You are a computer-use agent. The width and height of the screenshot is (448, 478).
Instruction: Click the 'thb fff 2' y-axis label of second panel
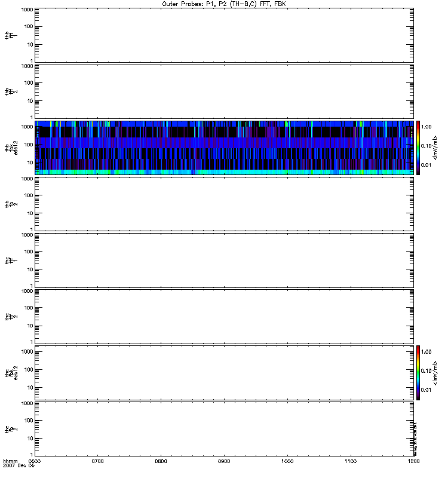(x=11, y=91)
